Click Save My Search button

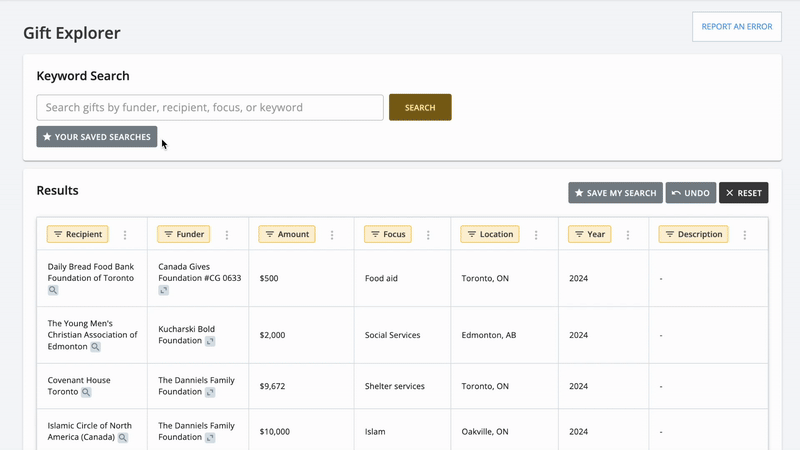pyautogui.click(x=615, y=193)
